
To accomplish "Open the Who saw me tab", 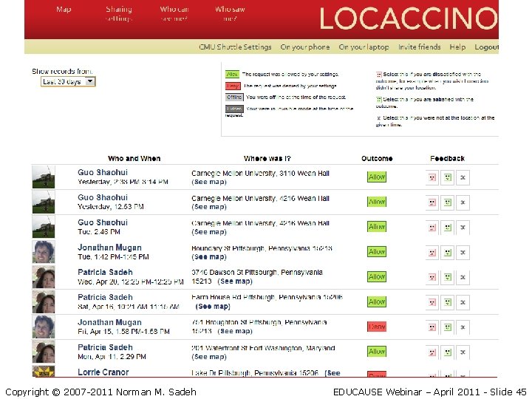I will (x=230, y=14).
